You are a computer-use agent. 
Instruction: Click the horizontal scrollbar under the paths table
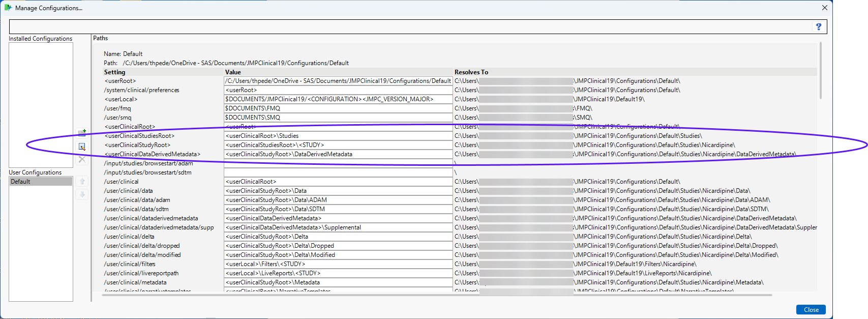437,295
